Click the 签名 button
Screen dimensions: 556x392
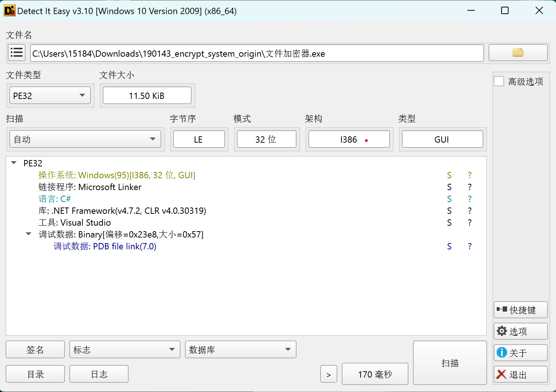click(x=35, y=349)
